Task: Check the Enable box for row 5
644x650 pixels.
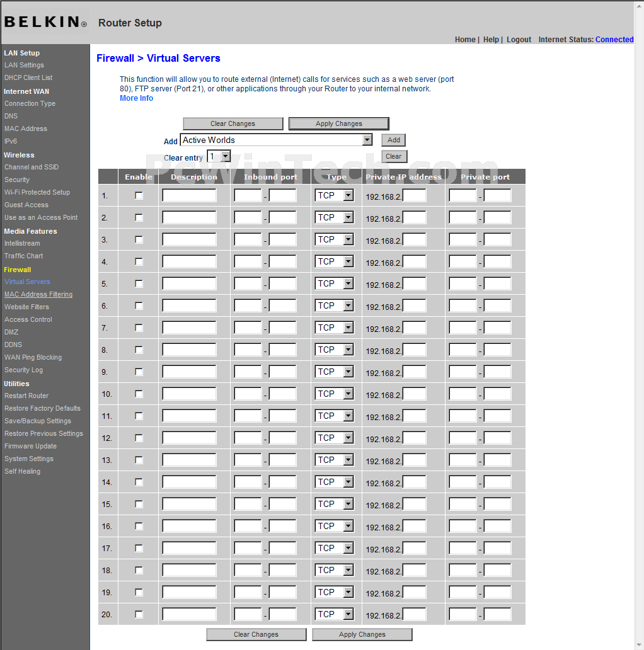Action: pyautogui.click(x=139, y=284)
